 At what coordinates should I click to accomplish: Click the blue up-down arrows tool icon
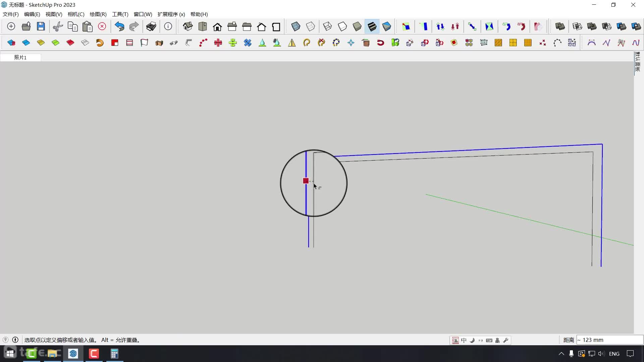point(440,26)
